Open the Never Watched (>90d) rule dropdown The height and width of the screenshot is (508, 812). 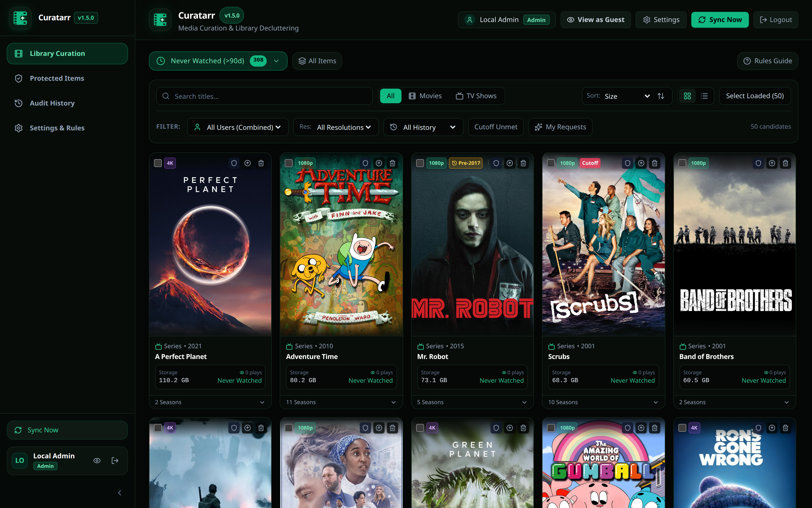pyautogui.click(x=218, y=61)
